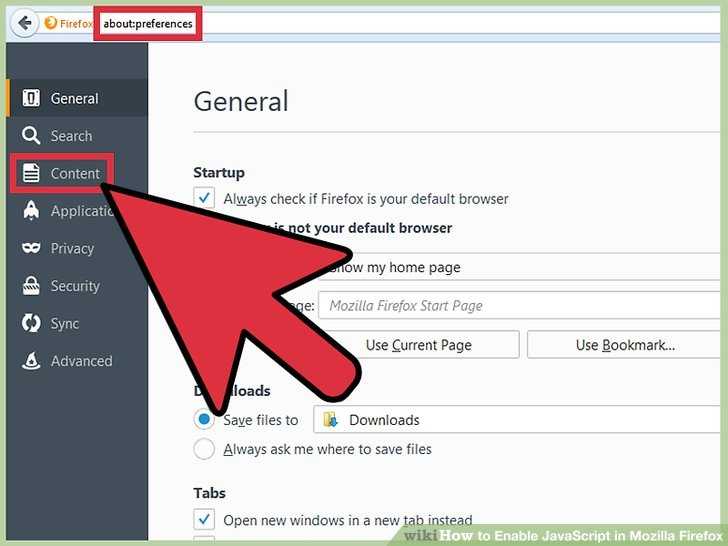Click the Startup section heading

tap(219, 172)
